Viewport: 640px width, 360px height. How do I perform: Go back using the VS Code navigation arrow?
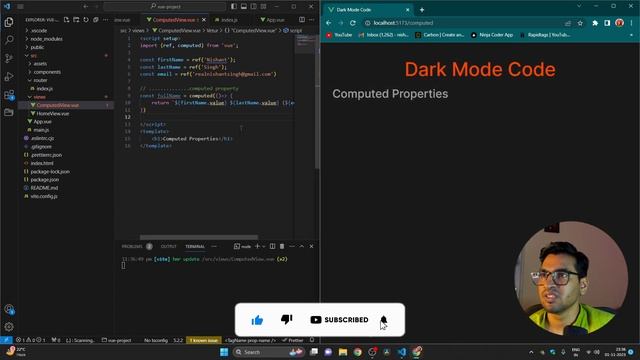[x=86, y=7]
